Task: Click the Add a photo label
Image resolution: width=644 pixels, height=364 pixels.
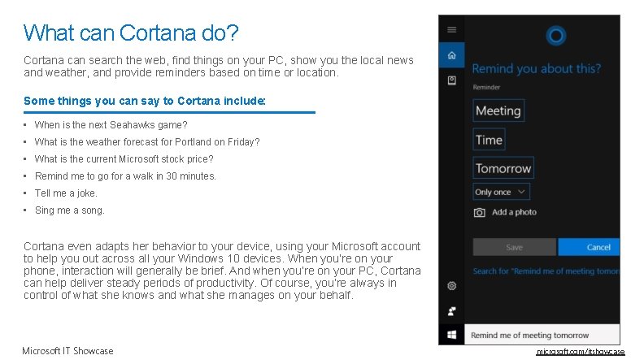Action: pyautogui.click(x=514, y=212)
